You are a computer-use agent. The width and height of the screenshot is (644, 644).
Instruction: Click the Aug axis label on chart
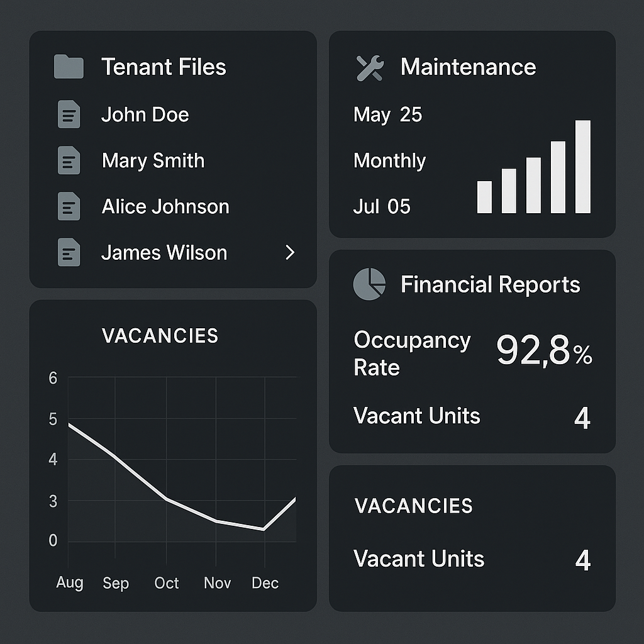coord(69,583)
